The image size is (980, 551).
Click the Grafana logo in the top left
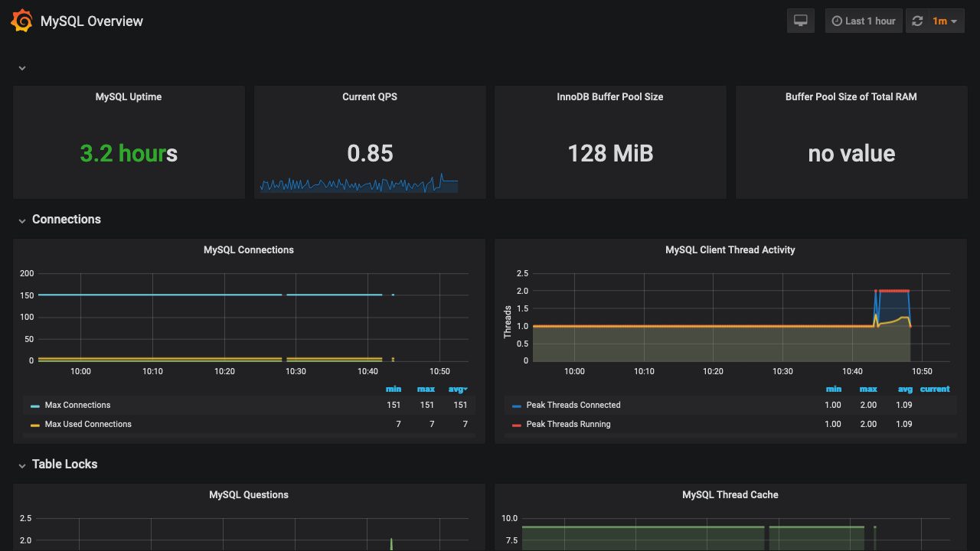pos(21,21)
